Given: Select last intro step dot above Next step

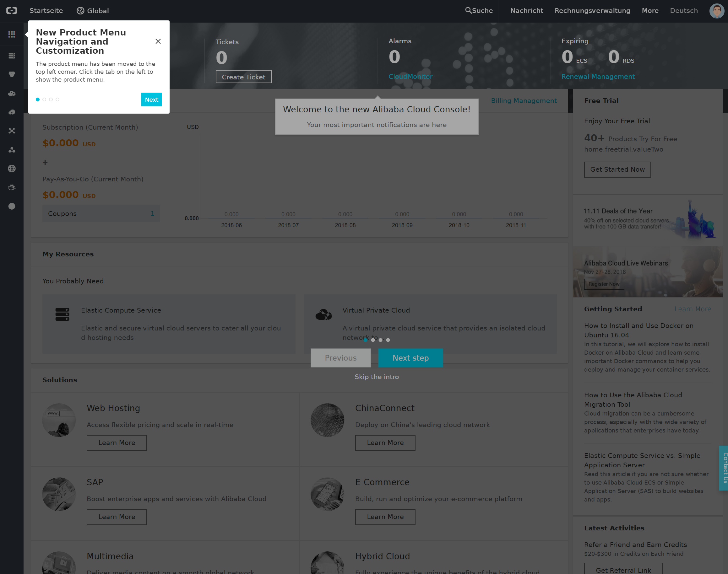Looking at the screenshot, I should pyautogui.click(x=388, y=340).
